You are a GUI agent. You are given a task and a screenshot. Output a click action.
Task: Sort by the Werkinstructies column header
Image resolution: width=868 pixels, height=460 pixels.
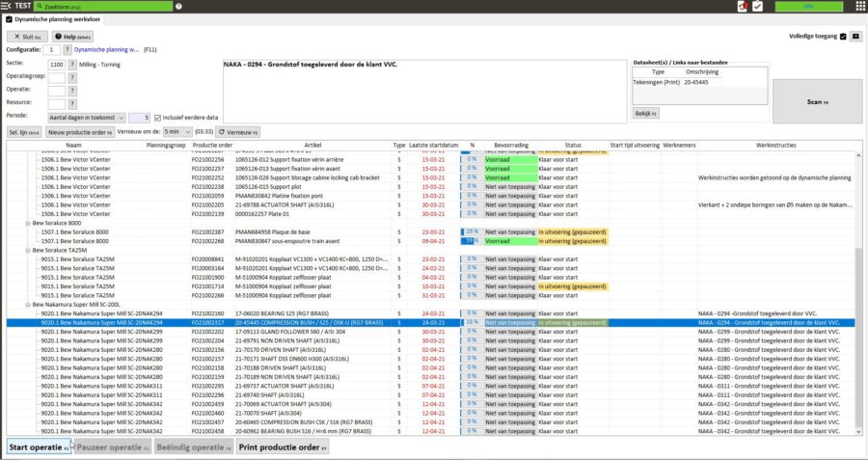[x=775, y=145]
